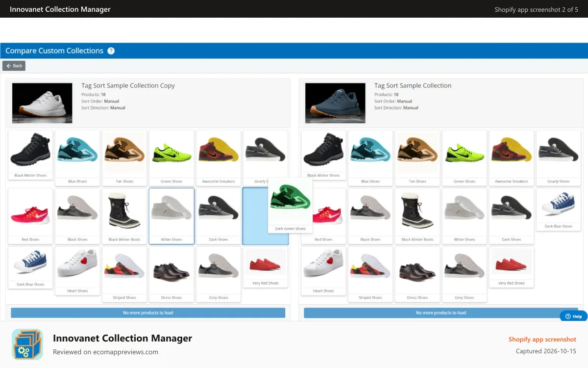Select Heart Shoes in left collection
The width and height of the screenshot is (588, 368).
pos(77,271)
